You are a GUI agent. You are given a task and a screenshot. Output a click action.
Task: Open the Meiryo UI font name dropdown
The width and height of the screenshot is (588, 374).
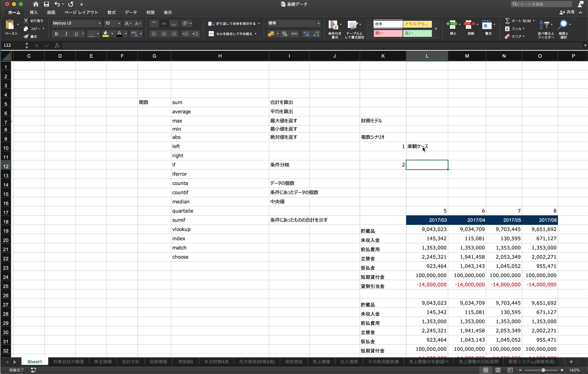[99, 23]
